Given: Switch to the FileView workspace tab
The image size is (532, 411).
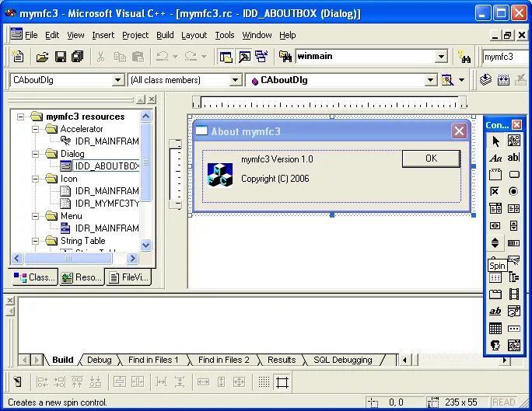Looking at the screenshot, I should (x=129, y=277).
